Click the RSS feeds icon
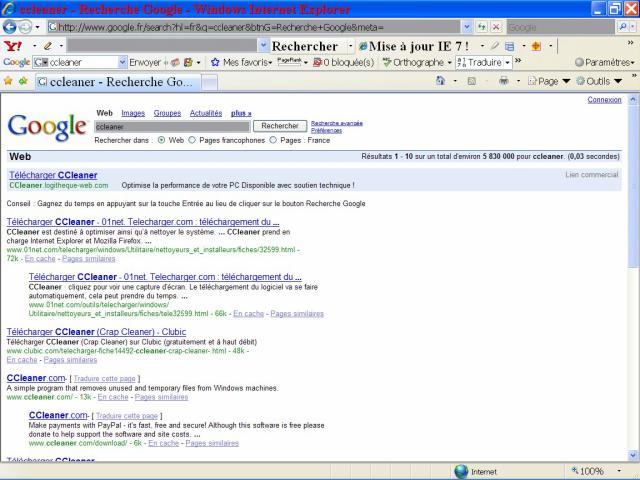Screen dimensions: 640x480 [471, 81]
